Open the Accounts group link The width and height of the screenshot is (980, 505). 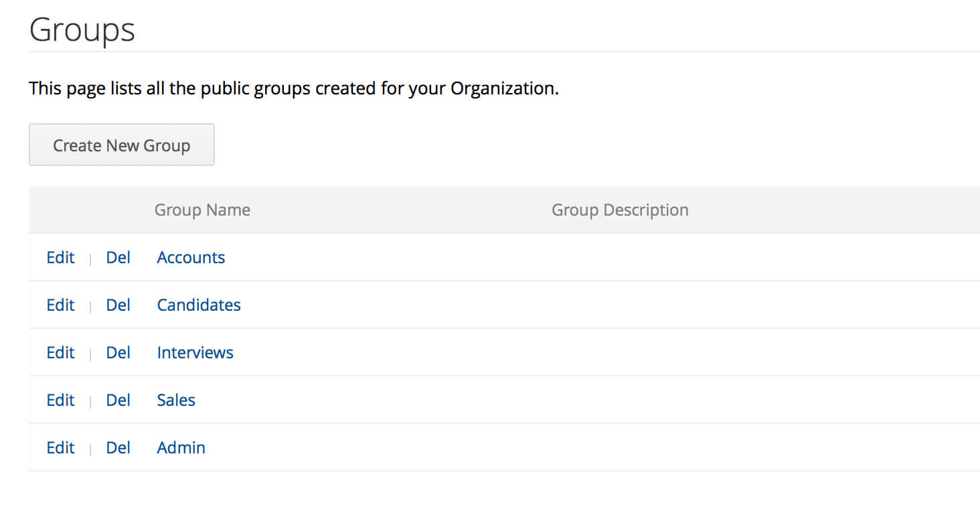coord(191,258)
